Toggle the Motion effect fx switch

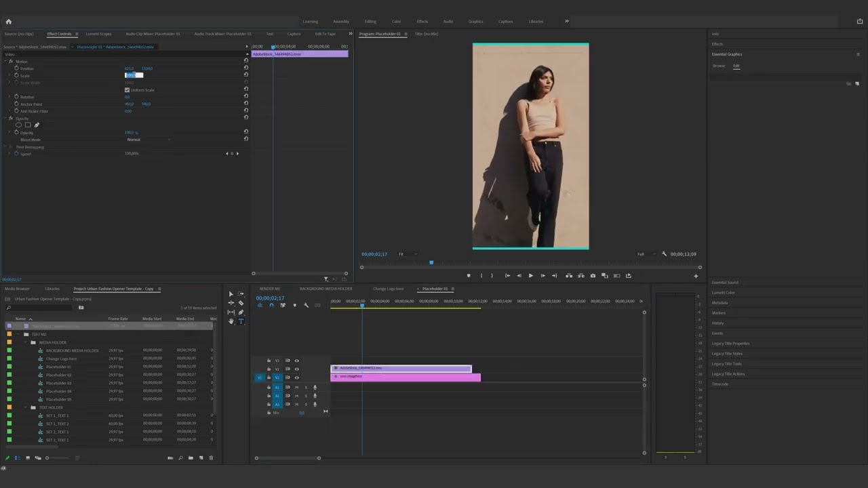click(x=11, y=61)
